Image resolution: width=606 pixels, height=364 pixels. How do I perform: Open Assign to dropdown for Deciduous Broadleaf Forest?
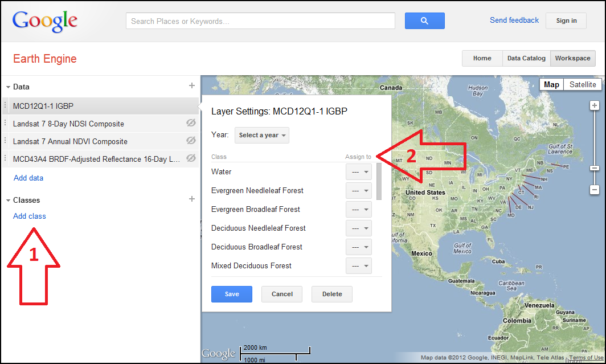point(359,247)
